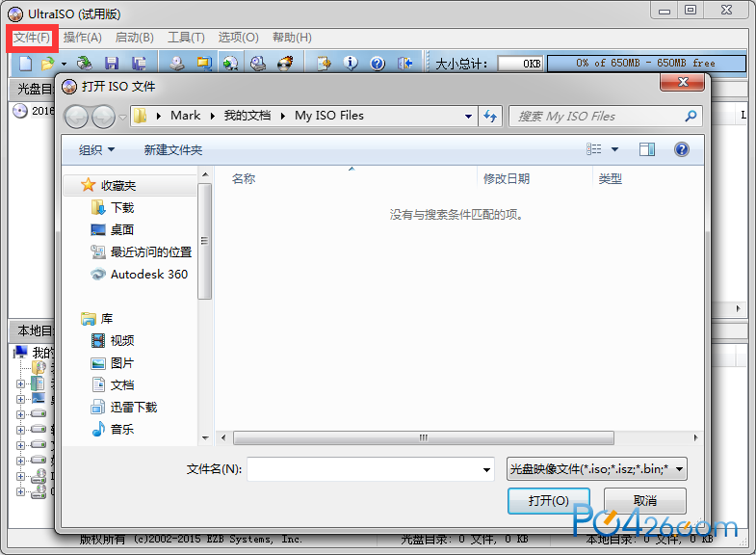This screenshot has height=555, width=756.
Task: Click the Save floppy toolbar icon
Action: [112, 64]
